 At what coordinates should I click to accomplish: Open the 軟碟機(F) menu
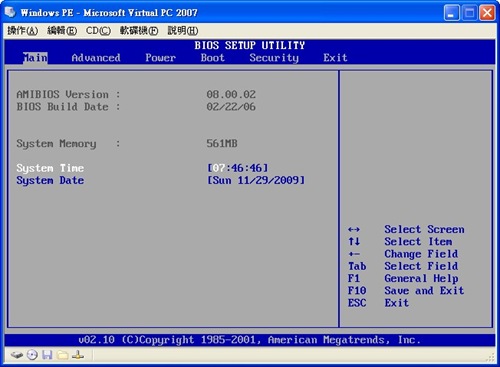(139, 31)
